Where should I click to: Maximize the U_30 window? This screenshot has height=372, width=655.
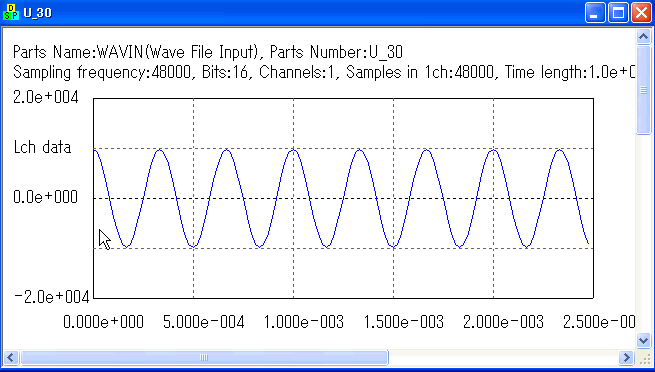(618, 13)
